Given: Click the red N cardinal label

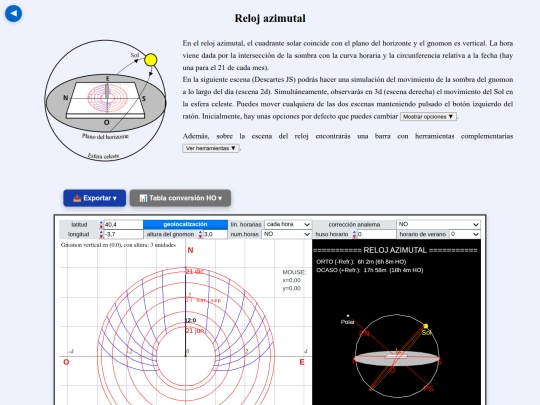Looking at the screenshot, I should coord(190,250).
